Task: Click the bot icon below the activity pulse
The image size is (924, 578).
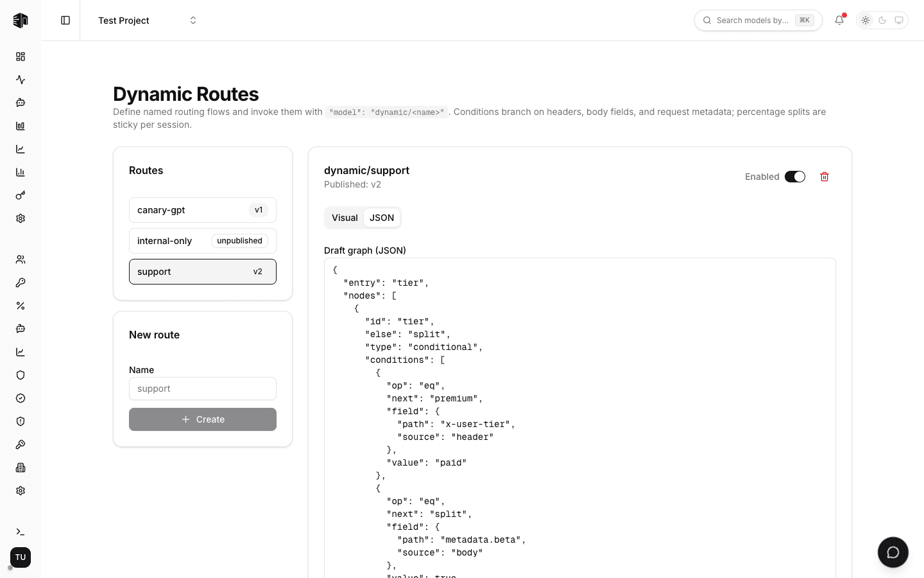Action: pos(21,103)
